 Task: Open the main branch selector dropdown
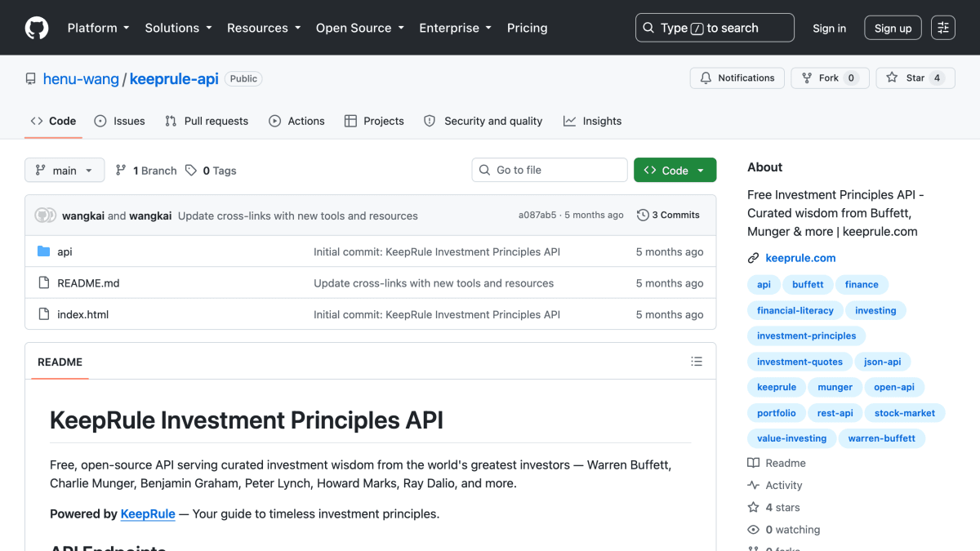click(65, 170)
